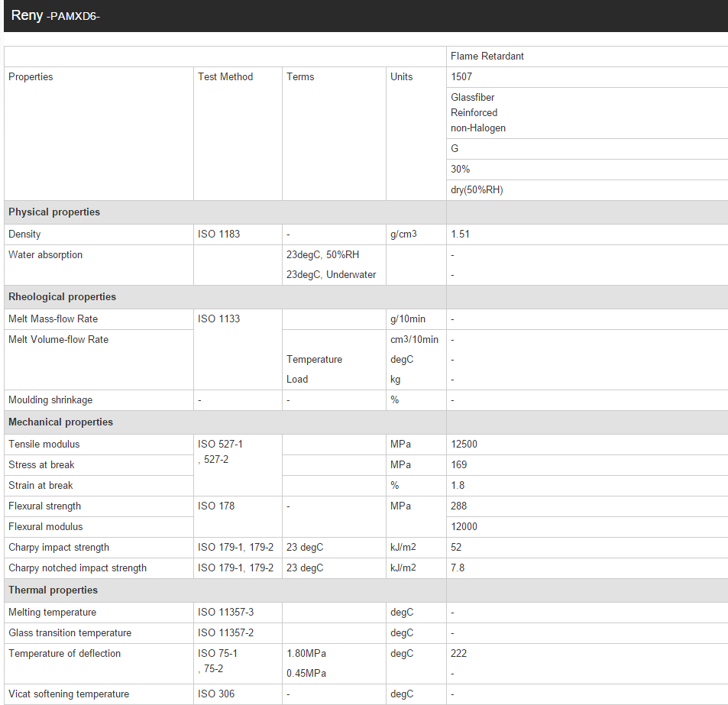Select the Density row label
The height and width of the screenshot is (705, 728).
(x=24, y=234)
